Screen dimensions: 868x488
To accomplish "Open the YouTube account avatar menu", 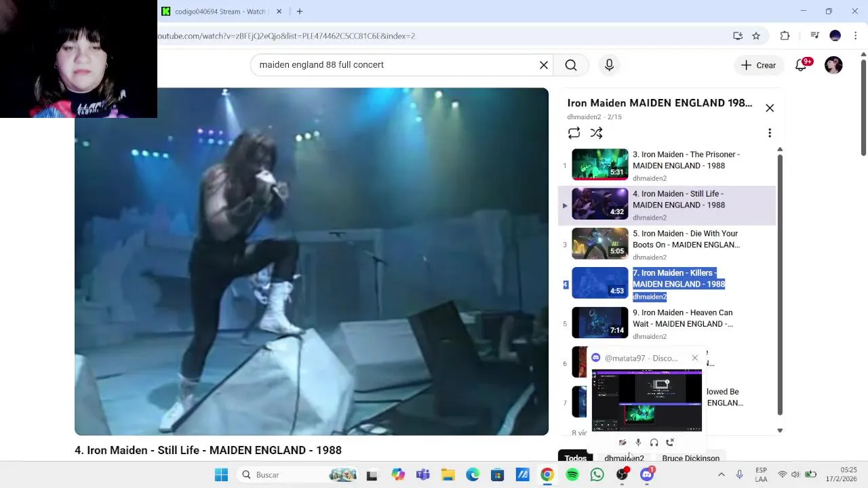I will [x=833, y=65].
